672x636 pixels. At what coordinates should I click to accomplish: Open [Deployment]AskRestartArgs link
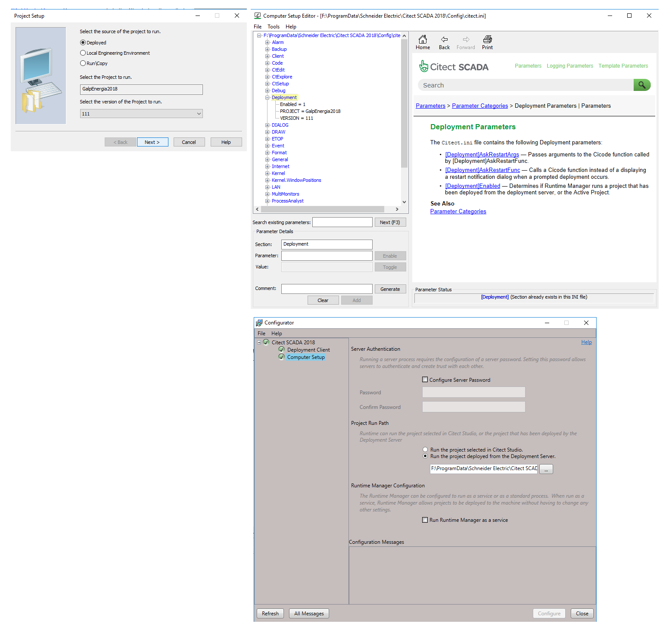tap(482, 154)
